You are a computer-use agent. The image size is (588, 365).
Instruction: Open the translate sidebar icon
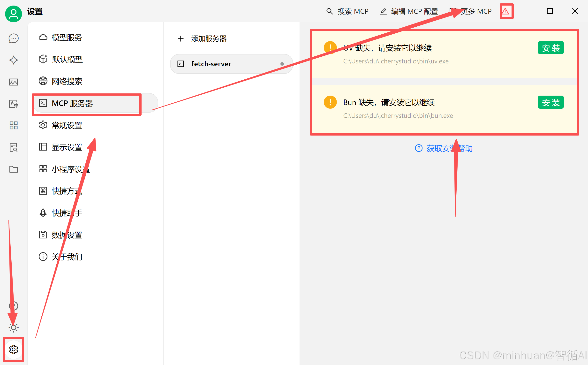(14, 104)
